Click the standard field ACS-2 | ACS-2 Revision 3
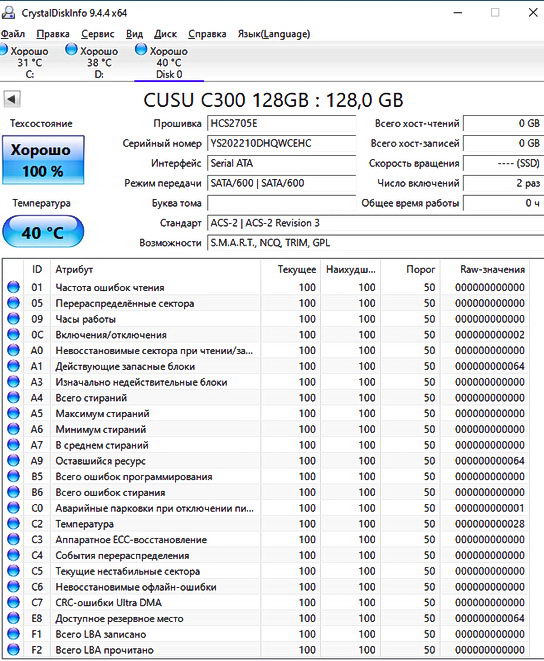Viewport: 544px width, 661px height. [375, 223]
